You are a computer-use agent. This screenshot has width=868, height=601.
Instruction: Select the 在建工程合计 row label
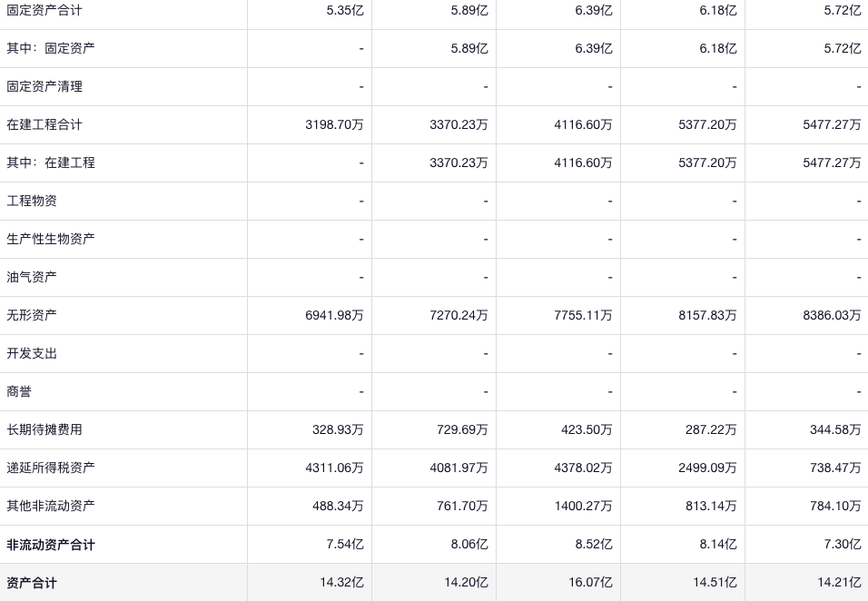click(44, 124)
